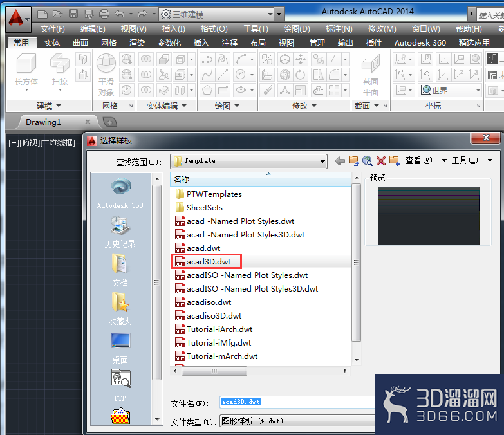Close the 选择样板 dialog

[485, 138]
